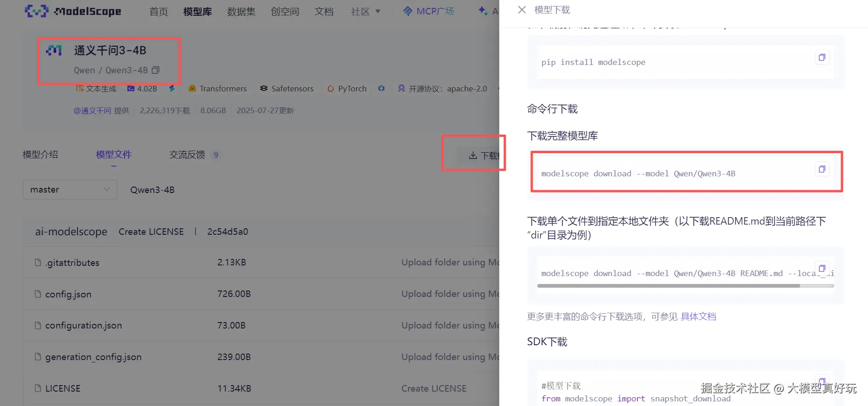This screenshot has height=406, width=868.
Task: Click the Create LICENSE commit message
Action: (151, 232)
